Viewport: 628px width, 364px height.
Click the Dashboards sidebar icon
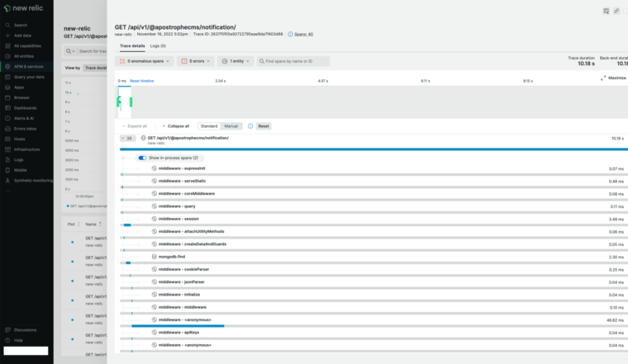7,108
